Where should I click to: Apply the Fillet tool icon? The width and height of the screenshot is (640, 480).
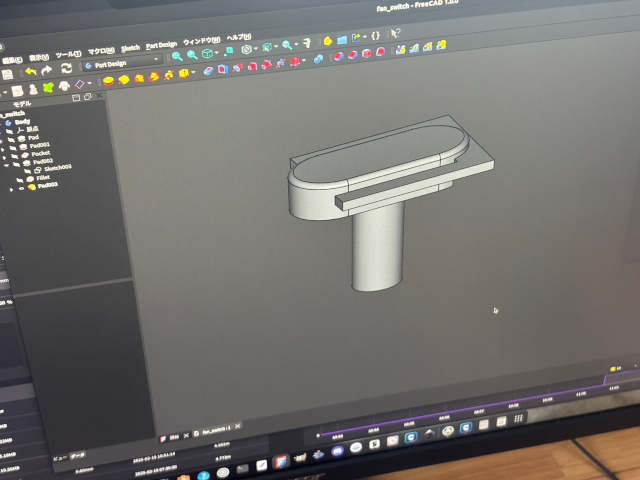pyautogui.click(x=338, y=56)
